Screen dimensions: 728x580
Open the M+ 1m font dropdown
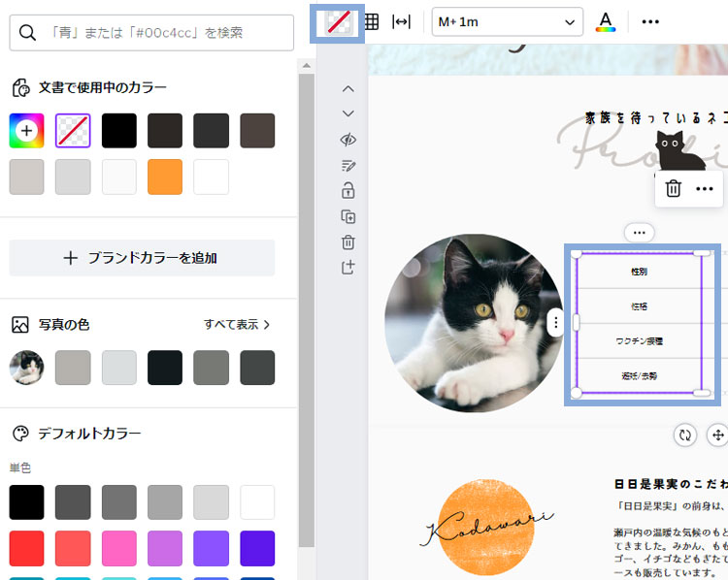coord(507,21)
